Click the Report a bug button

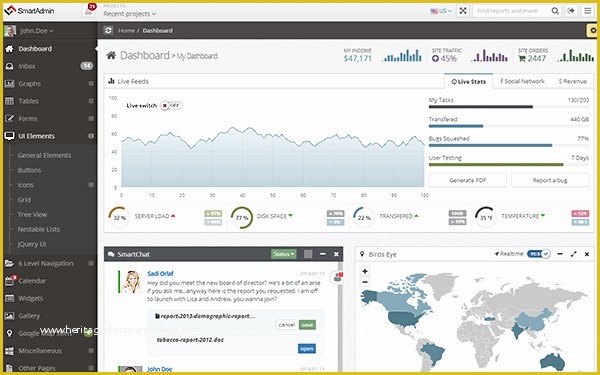coord(550,180)
